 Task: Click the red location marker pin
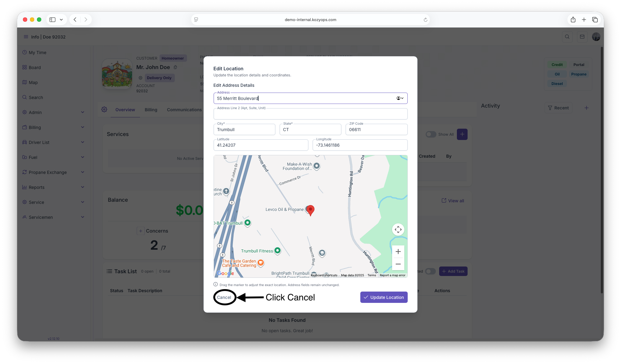click(310, 210)
